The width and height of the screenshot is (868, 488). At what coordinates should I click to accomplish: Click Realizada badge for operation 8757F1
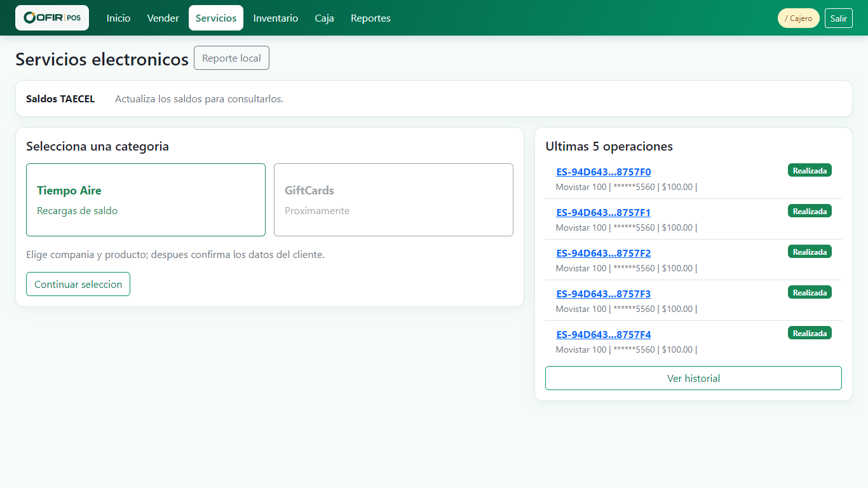pyautogui.click(x=810, y=211)
